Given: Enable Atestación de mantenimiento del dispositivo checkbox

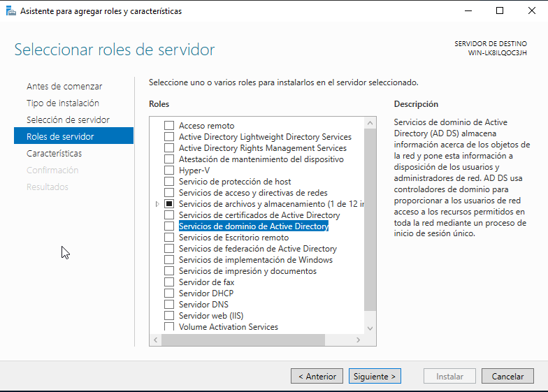Looking at the screenshot, I should coord(169,159).
